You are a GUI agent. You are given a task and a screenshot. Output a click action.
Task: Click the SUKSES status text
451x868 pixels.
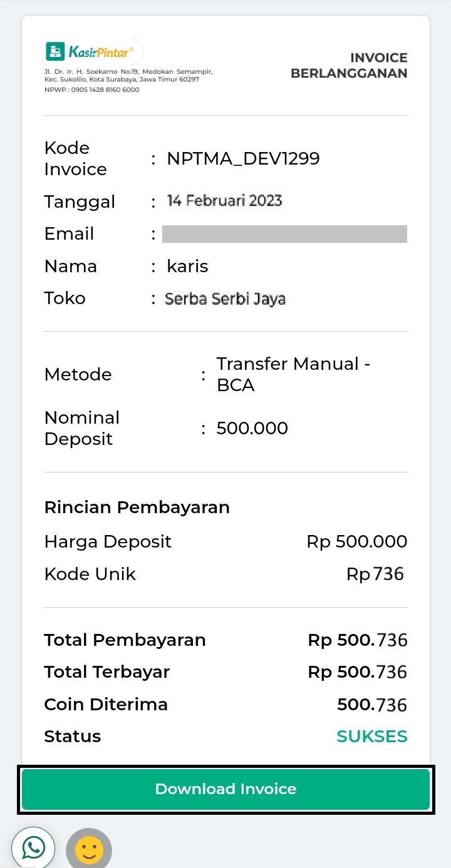click(x=372, y=737)
